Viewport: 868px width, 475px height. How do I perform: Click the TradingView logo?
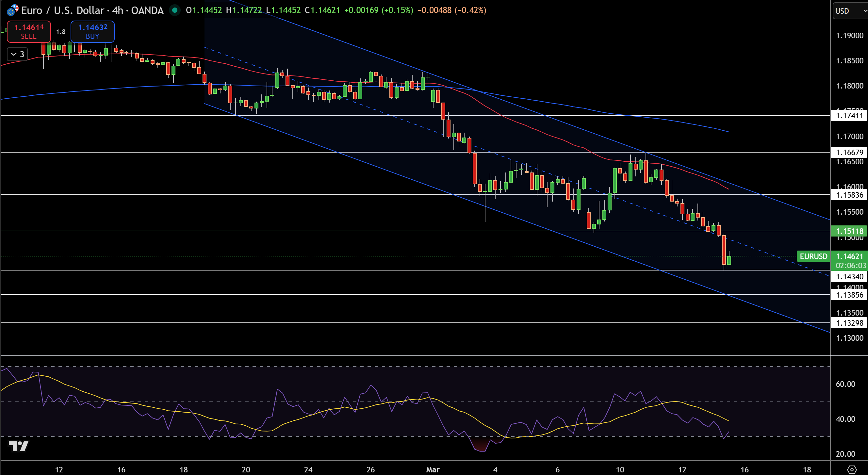click(18, 446)
